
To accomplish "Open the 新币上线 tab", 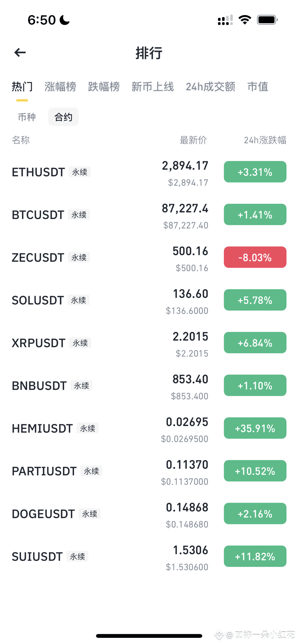I will coord(153,87).
